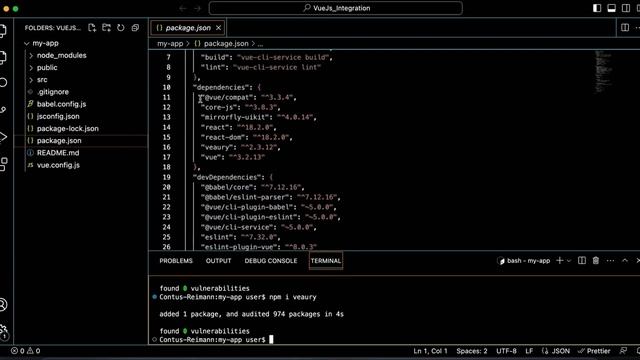Viewport: 640px width, 360px height.
Task: Expand the public folder
Action: click(47, 68)
